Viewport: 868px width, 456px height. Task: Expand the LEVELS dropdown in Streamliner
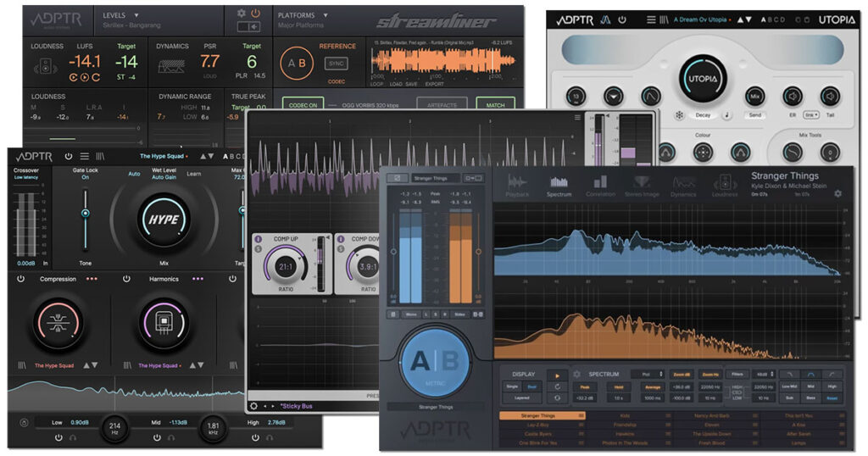120,15
